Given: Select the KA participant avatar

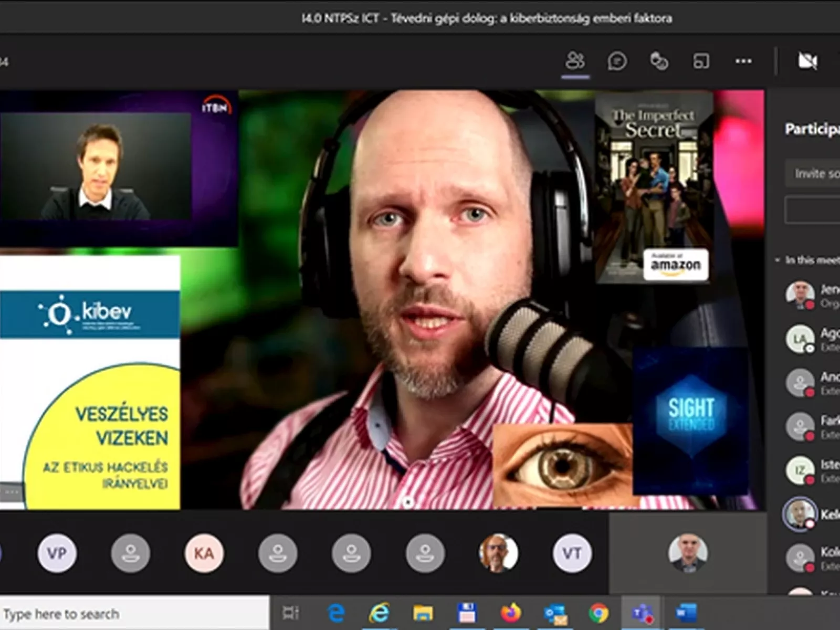Looking at the screenshot, I should 204,553.
